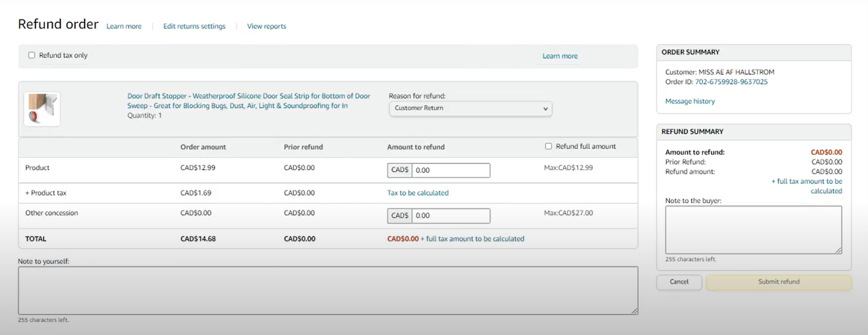Open Learn more link beside Refund order
The width and height of the screenshot is (868, 335).
coord(124,27)
